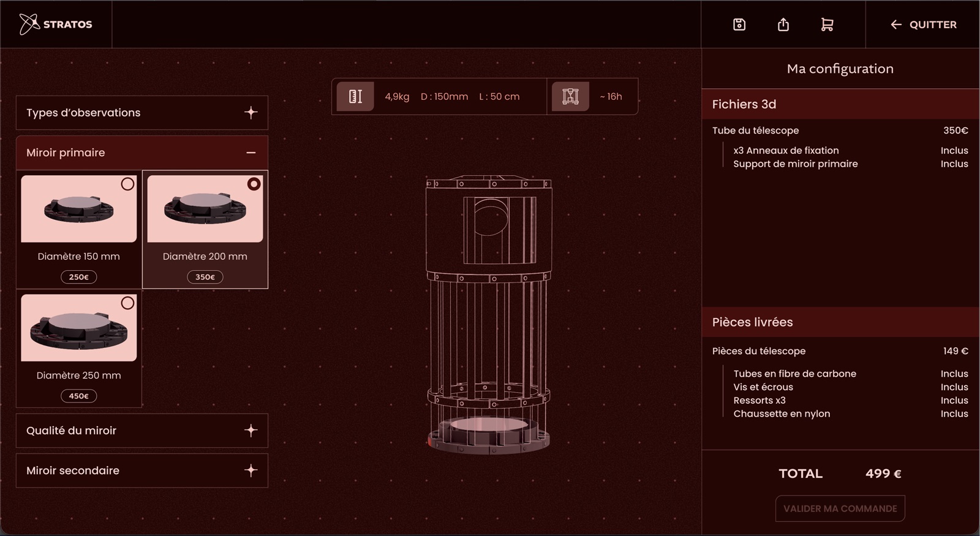Expand the Qualité du miroir section
980x536 pixels.
(x=141, y=430)
